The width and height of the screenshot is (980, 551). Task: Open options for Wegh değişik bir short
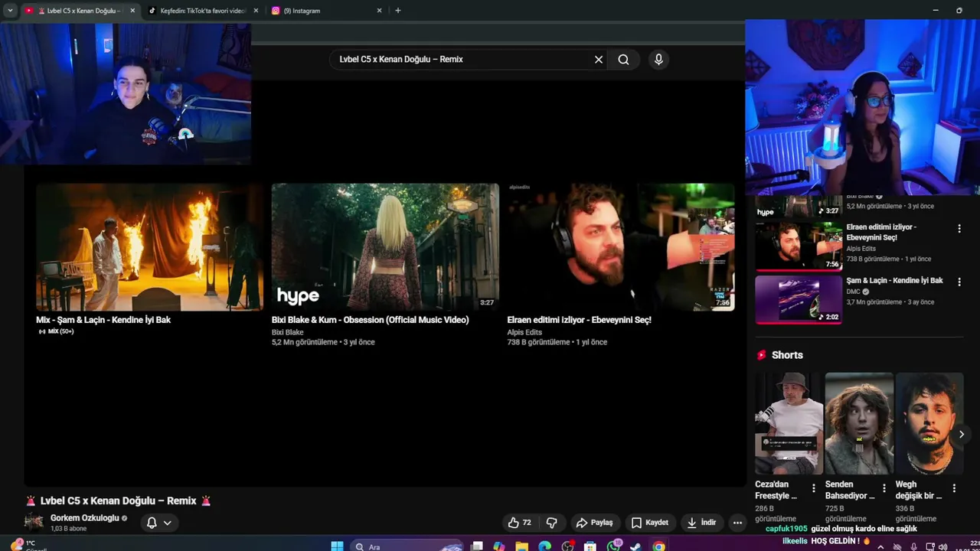coord(954,488)
